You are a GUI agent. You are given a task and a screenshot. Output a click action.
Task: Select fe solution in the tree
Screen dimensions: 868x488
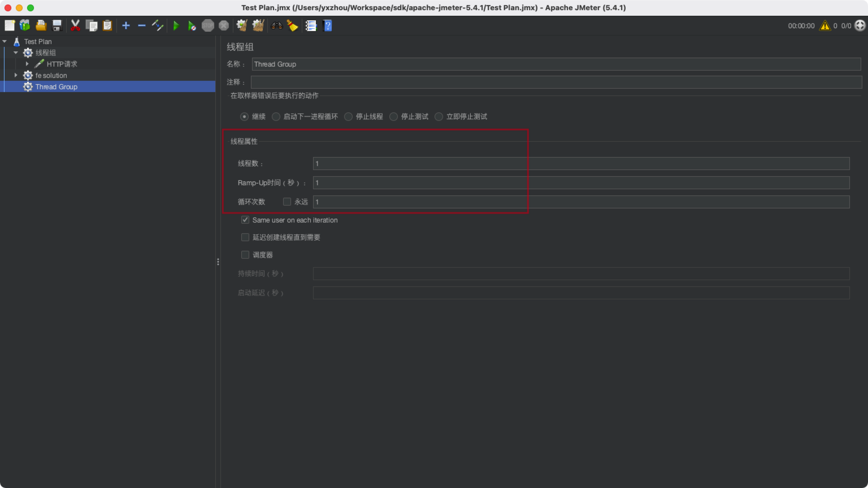pos(51,75)
